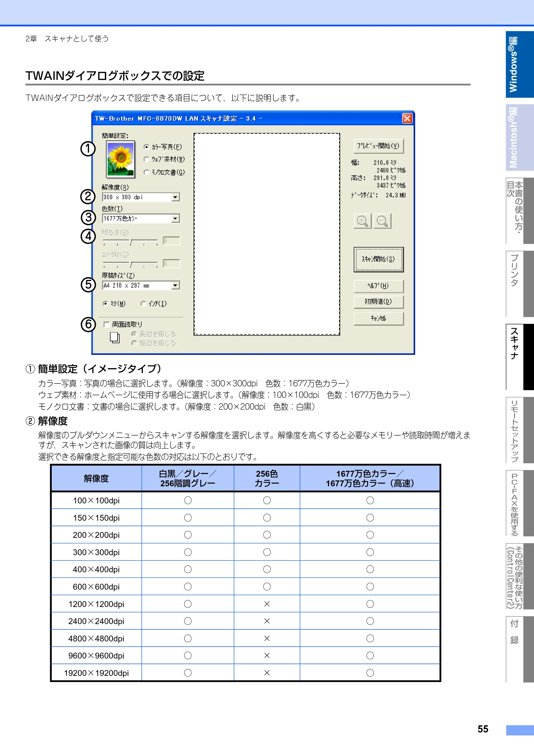Image resolution: width=534 pixels, height=756 pixels.
Task: Open the PC-FAXを使用する side tab
Action: tap(520, 503)
